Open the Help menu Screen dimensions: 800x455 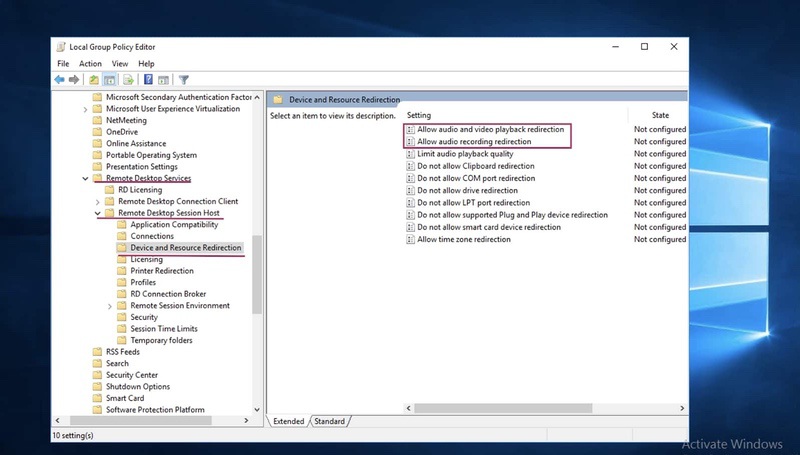(x=146, y=64)
